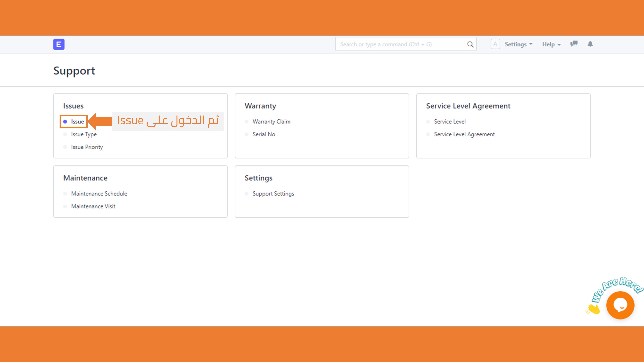Click the Settings card heading
644x362 pixels.
click(259, 178)
